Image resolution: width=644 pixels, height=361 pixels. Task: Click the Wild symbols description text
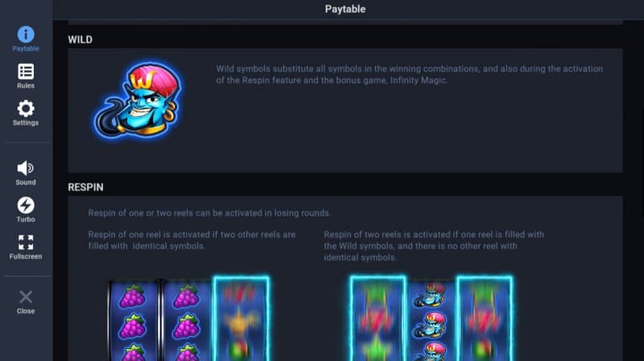coord(410,74)
